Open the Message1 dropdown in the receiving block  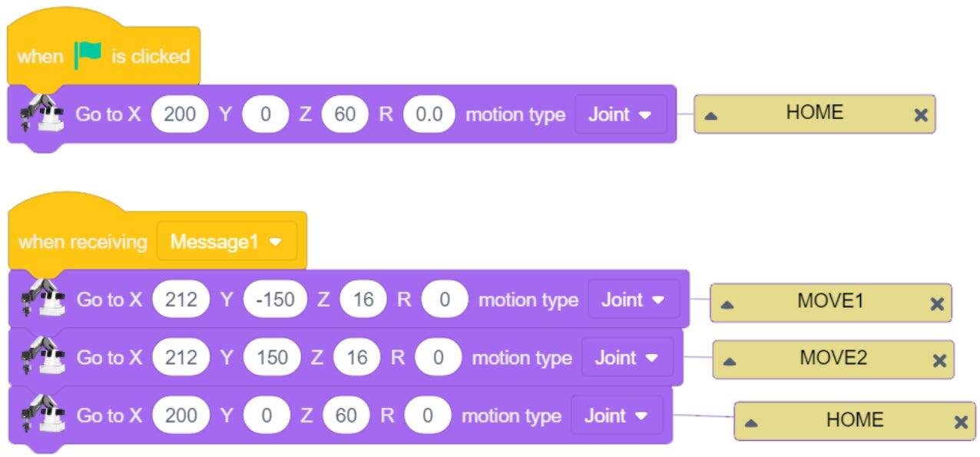coord(226,242)
